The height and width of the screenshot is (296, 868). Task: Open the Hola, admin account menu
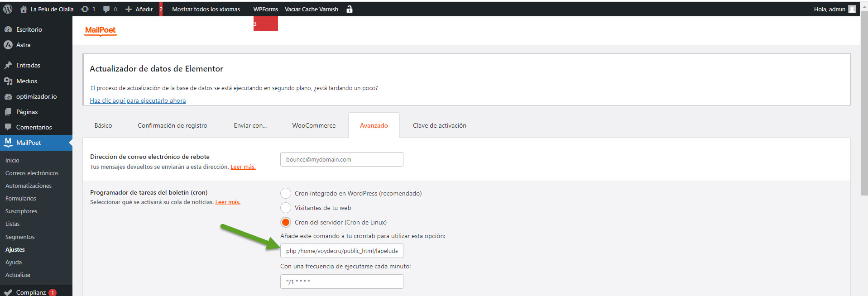coord(834,9)
